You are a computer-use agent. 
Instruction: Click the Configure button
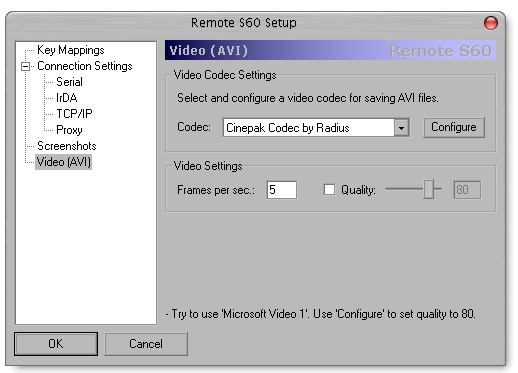(454, 127)
